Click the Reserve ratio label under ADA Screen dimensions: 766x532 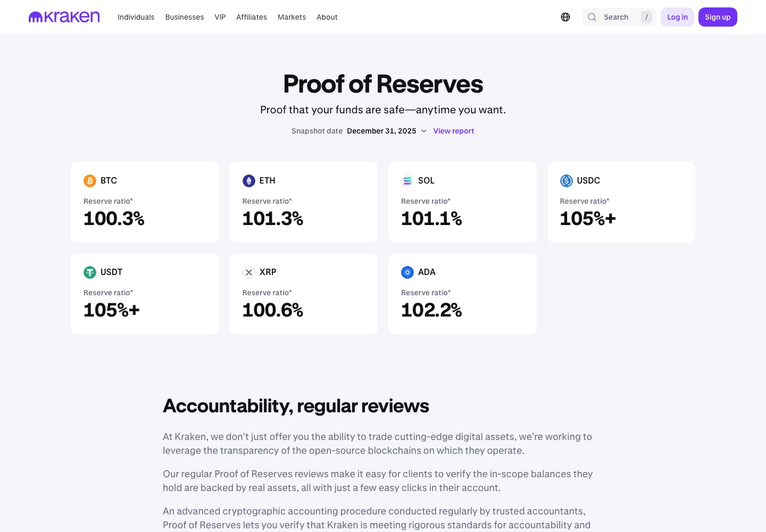[426, 293]
